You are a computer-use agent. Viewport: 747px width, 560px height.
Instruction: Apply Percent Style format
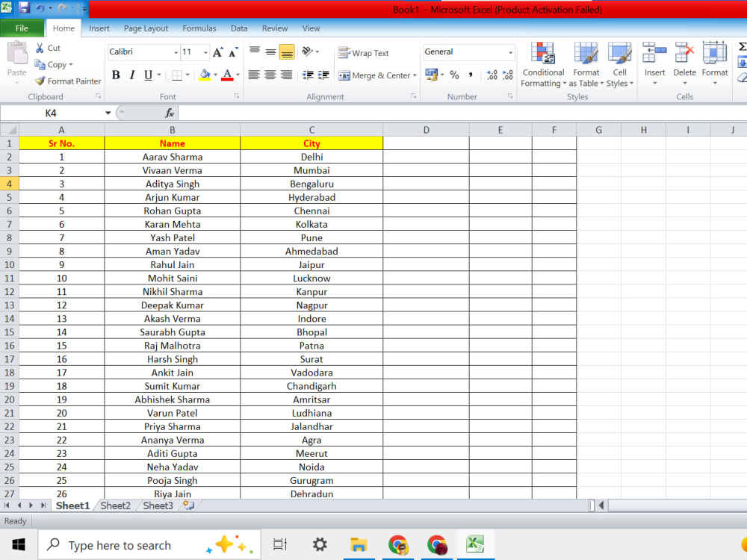pyautogui.click(x=454, y=75)
